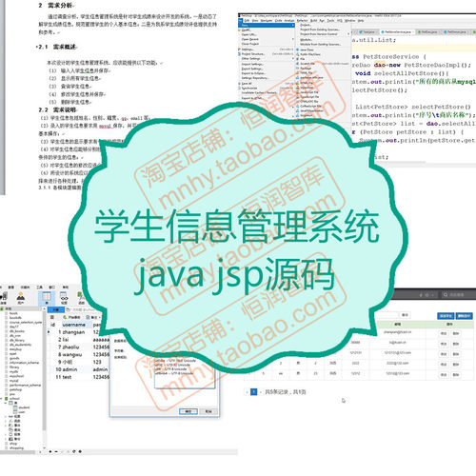Select information_schema in Navicat tree
The width and height of the screenshot is (476, 476).
[x=24, y=363]
